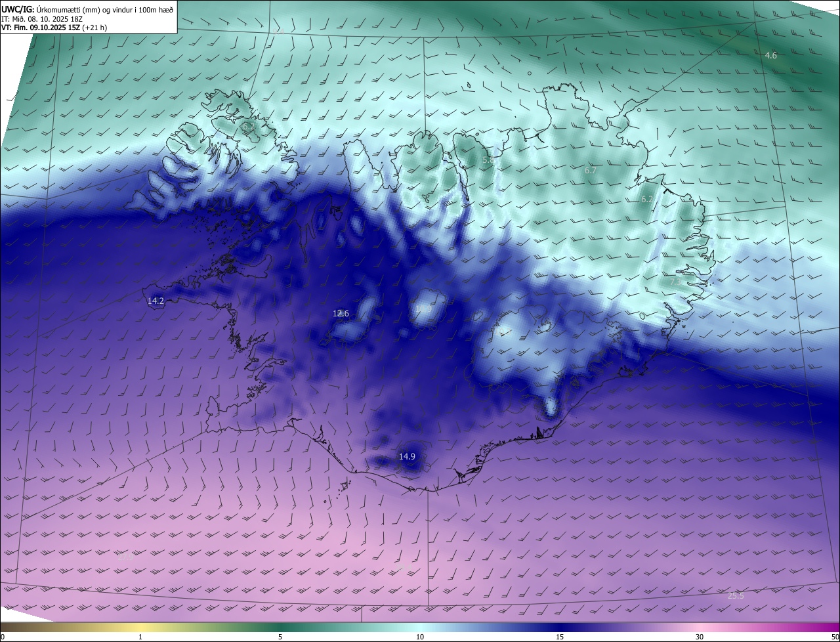
Task: Click the 50 tick on the color scale
Action: [x=835, y=637]
